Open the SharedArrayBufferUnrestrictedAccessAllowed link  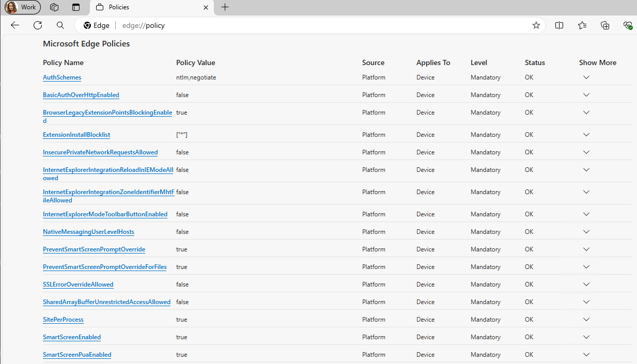click(106, 302)
